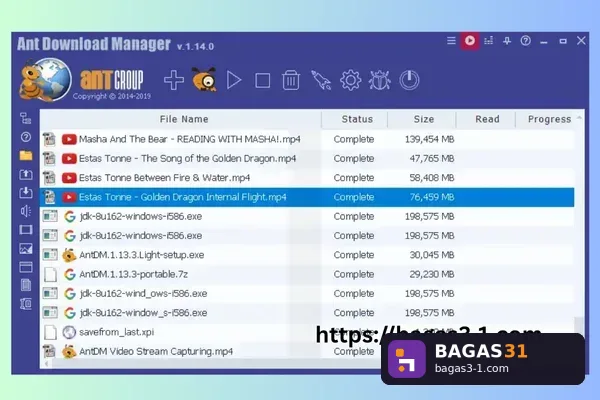This screenshot has width=600, height=400.
Task: Click the antGroup globe logo
Action: pyautogui.click(x=46, y=80)
